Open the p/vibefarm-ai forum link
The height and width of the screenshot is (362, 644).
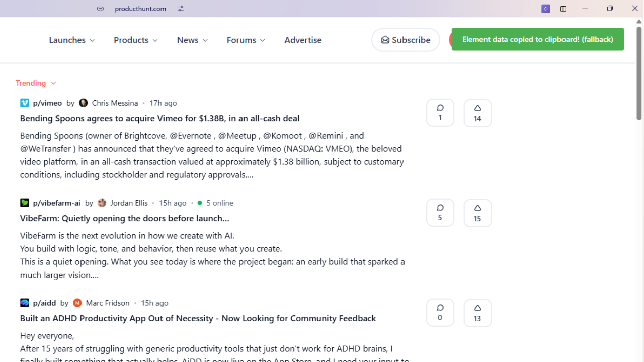(56, 203)
